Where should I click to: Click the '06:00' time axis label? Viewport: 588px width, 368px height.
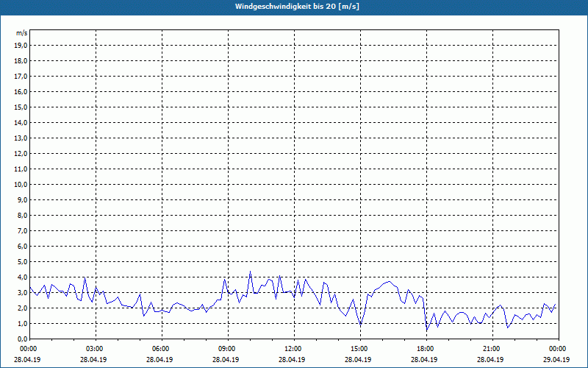pyautogui.click(x=162, y=349)
